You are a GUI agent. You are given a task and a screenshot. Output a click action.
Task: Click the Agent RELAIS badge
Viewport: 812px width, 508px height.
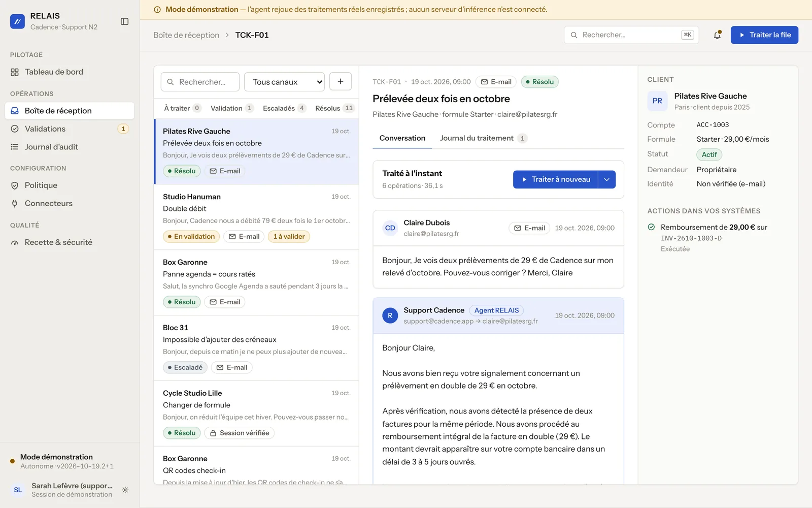click(x=496, y=310)
